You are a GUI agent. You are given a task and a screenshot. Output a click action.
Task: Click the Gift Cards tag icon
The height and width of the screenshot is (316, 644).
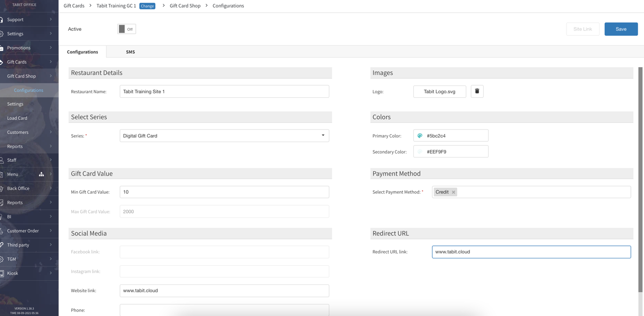coord(2,62)
